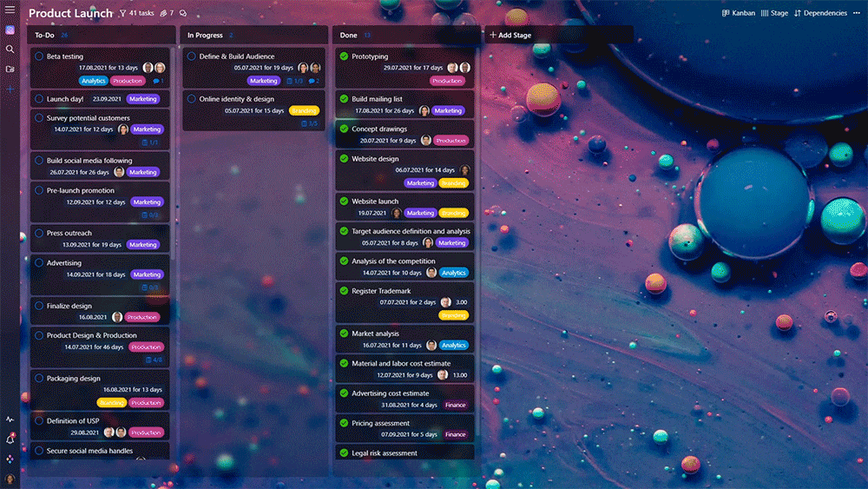This screenshot has width=868, height=489.
Task: Expand the Stage grouping selector
Action: tap(774, 14)
